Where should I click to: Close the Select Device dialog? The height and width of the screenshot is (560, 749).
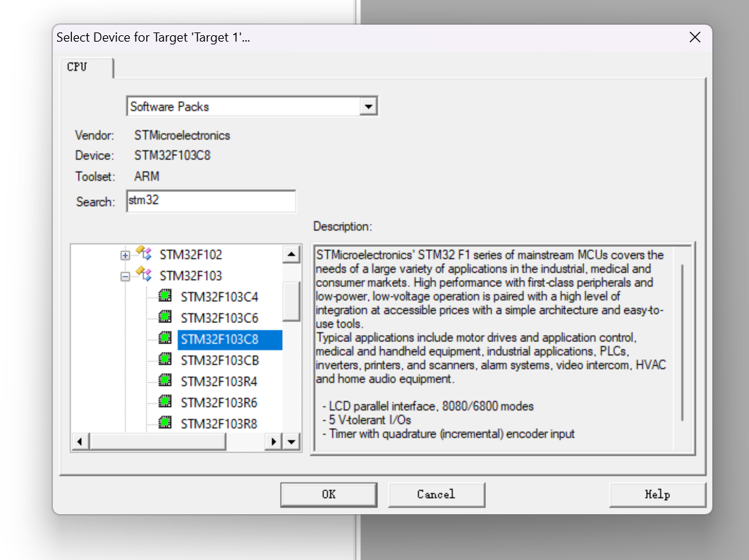click(695, 37)
